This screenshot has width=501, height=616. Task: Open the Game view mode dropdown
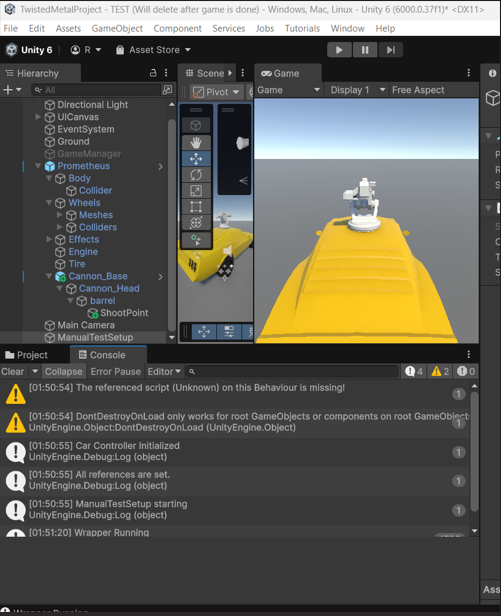coord(288,90)
